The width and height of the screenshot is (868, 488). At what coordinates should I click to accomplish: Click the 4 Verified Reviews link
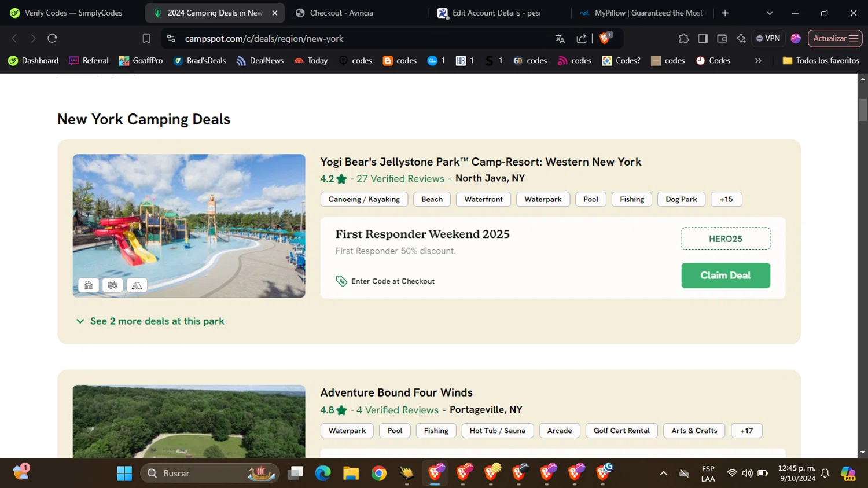pos(397,410)
